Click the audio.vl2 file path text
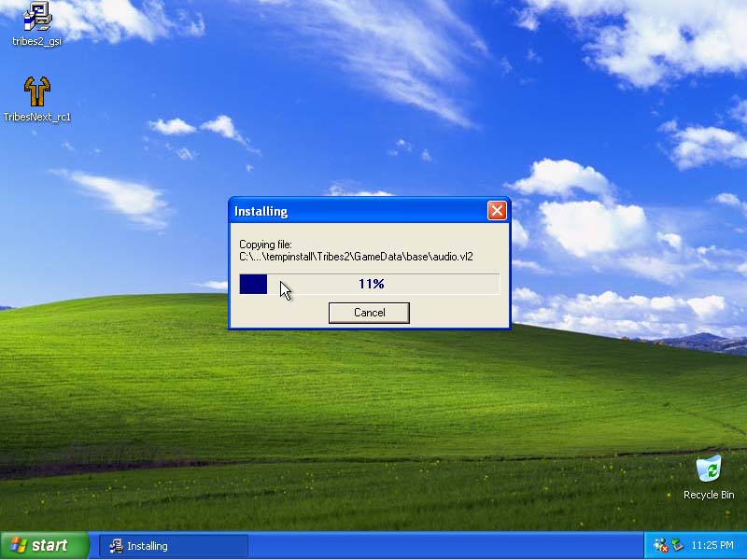Viewport: 747px width, 560px height. click(x=356, y=258)
